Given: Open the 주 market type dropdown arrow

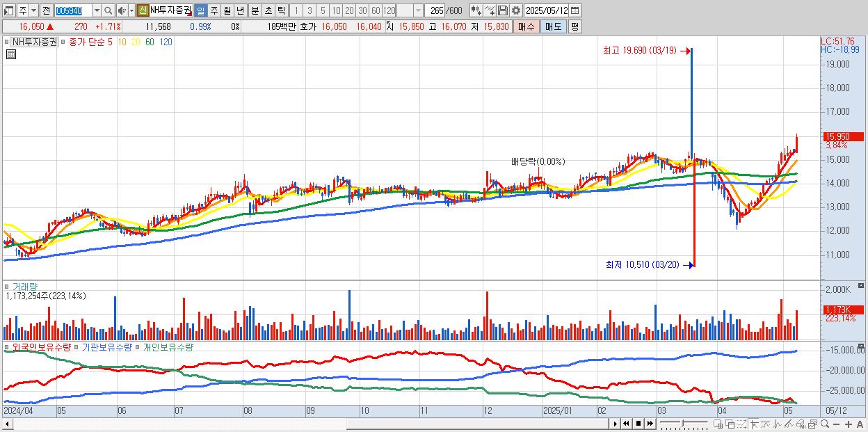Looking at the screenshot, I should click(33, 10).
